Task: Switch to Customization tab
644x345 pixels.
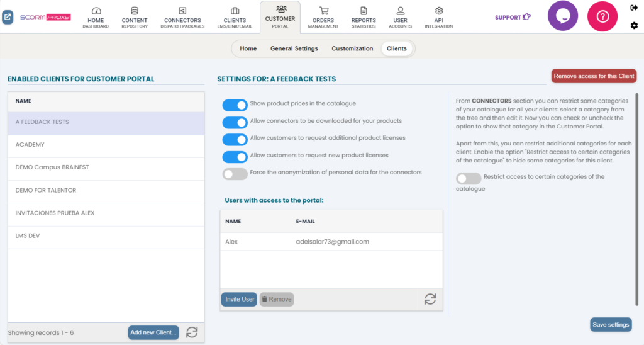Action: (352, 48)
